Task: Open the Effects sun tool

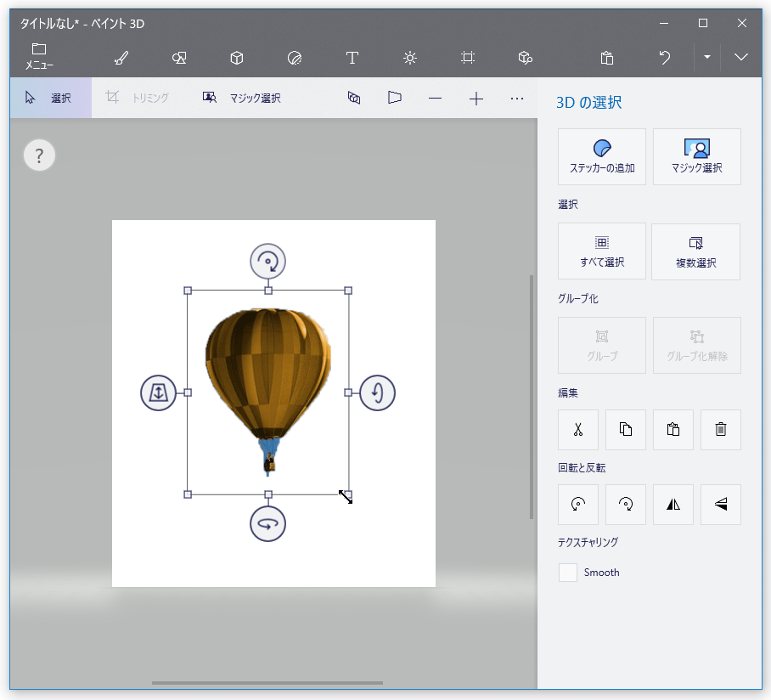Action: (410, 58)
